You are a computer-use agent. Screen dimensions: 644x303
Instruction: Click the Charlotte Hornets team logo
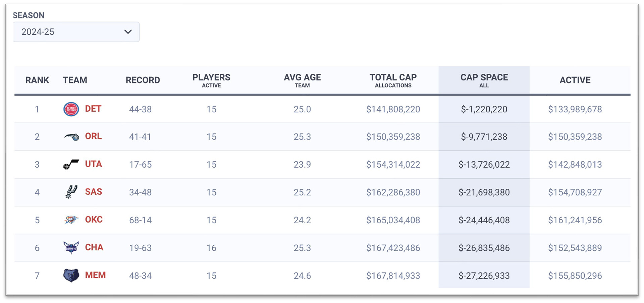71,248
